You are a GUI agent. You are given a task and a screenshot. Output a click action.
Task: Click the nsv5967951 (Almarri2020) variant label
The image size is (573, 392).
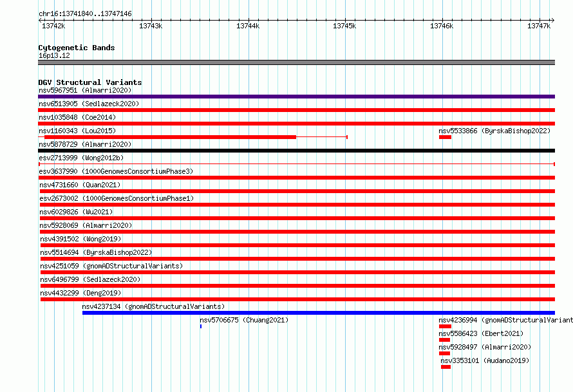(x=85, y=90)
